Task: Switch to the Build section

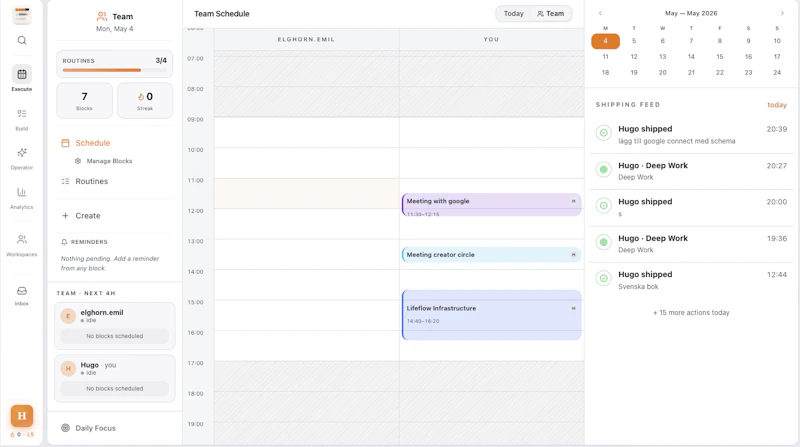Action: tap(22, 119)
